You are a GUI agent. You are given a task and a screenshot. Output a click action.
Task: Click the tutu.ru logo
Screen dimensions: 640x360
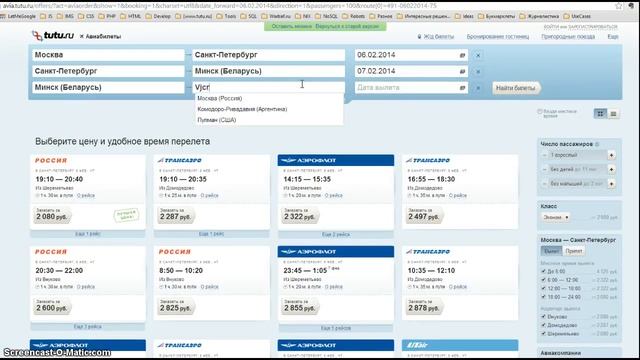point(53,36)
